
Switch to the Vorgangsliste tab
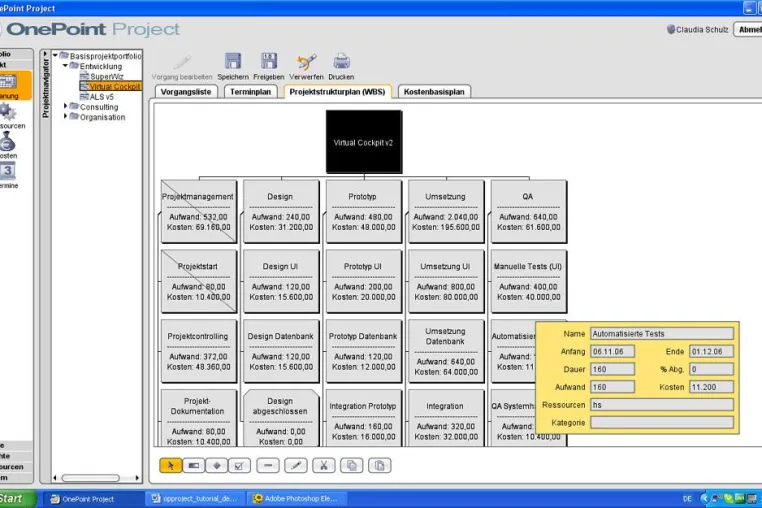(186, 91)
